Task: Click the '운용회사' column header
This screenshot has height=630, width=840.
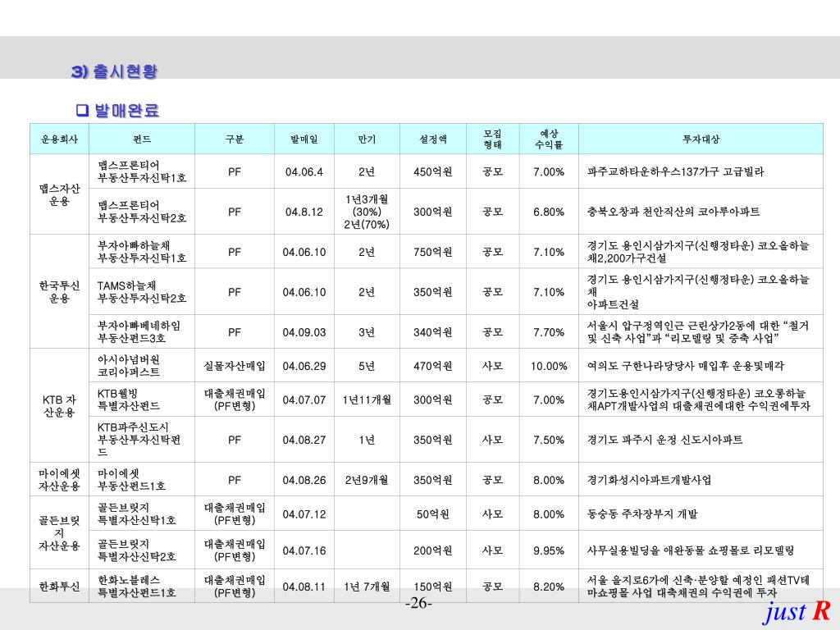Action: click(x=59, y=139)
